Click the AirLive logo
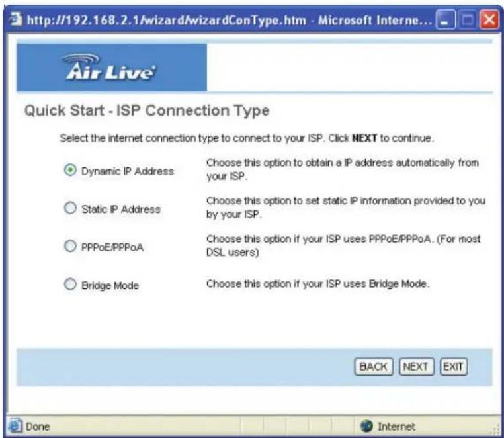Viewport: 504px width, 438px height. coord(108,67)
